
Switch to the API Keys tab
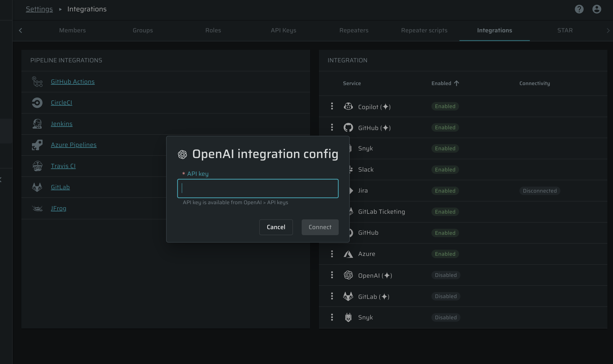tap(284, 30)
